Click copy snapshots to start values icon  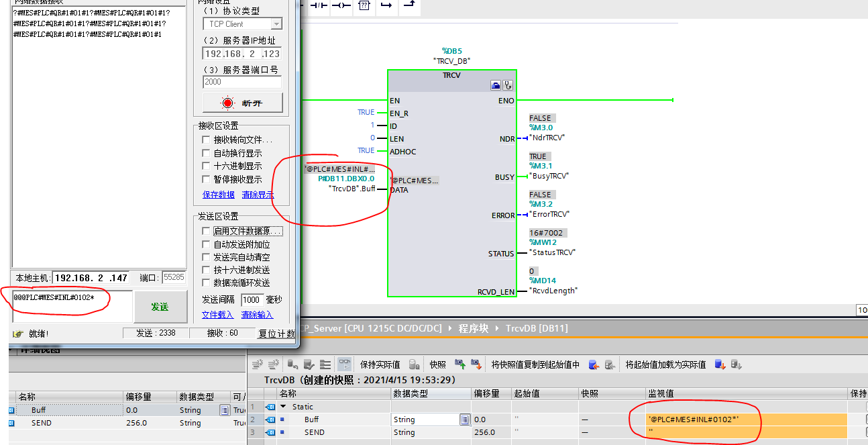pos(594,364)
